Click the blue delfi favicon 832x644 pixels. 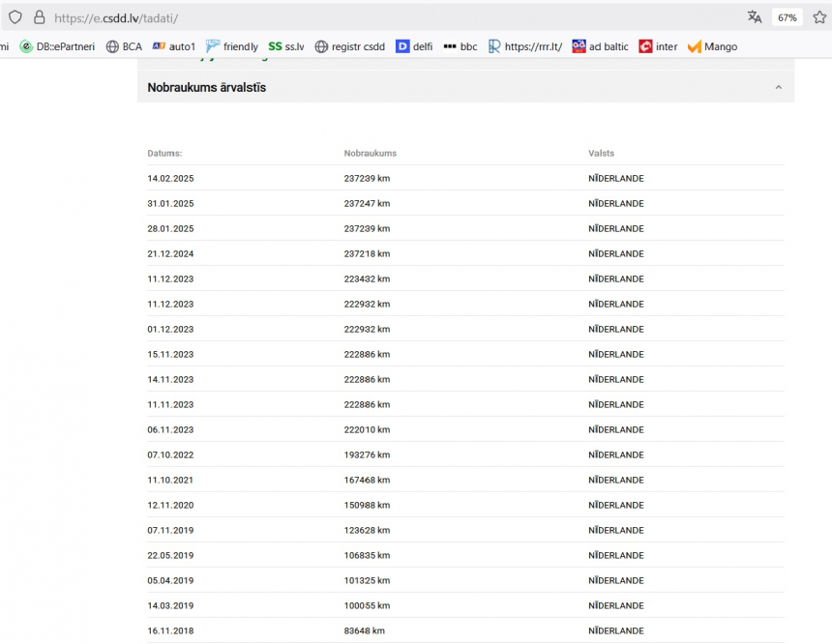pyautogui.click(x=402, y=46)
